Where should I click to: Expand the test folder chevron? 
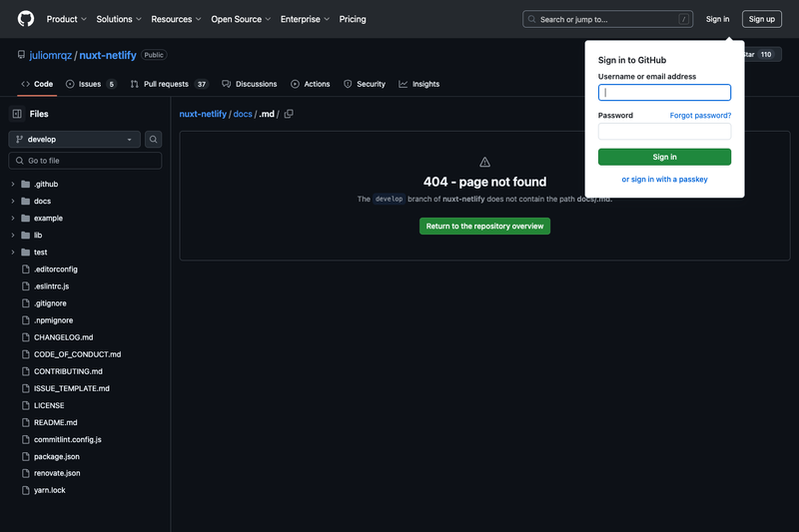click(13, 252)
